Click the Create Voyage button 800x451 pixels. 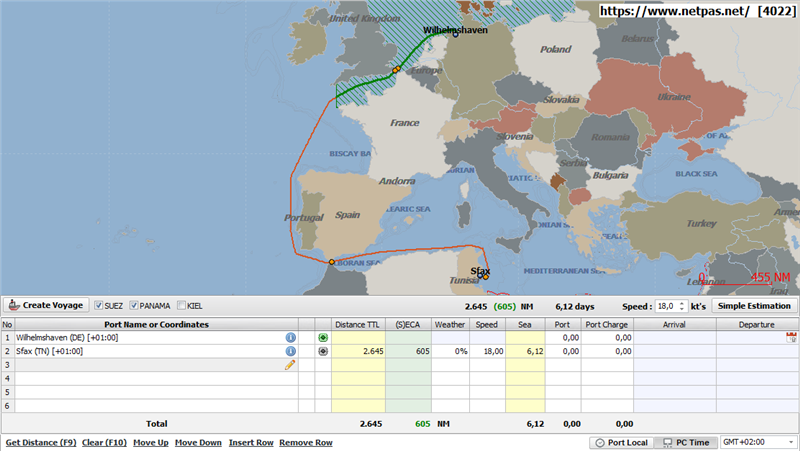[46, 305]
